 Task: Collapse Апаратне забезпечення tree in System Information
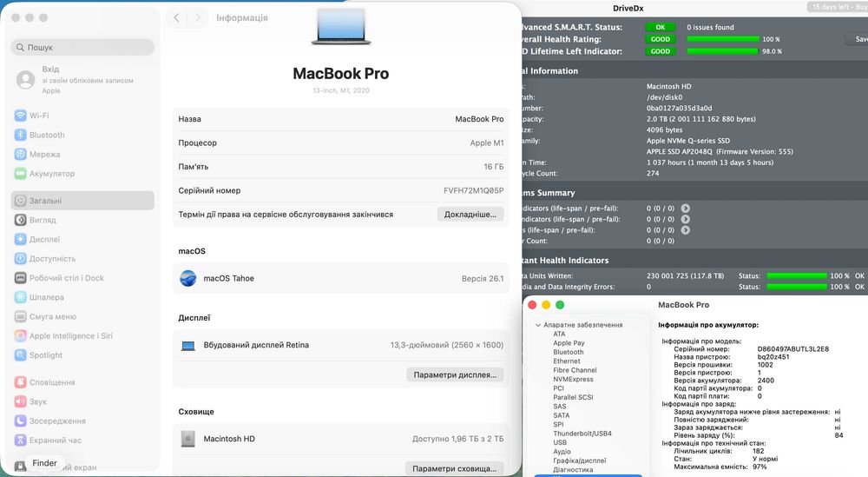(x=537, y=325)
